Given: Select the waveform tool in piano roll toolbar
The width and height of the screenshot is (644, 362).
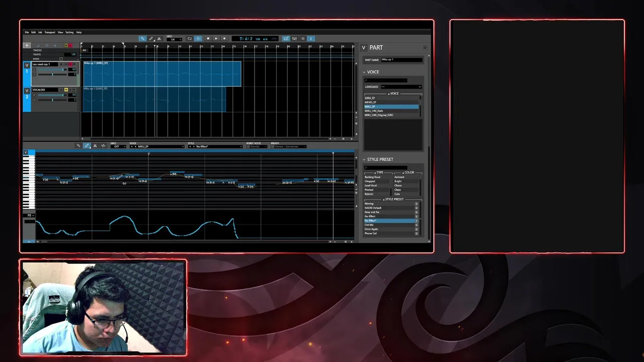Looking at the screenshot, I should point(103,146).
